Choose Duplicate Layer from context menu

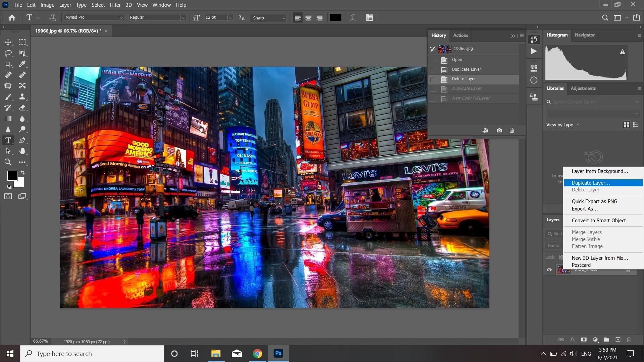pos(603,183)
